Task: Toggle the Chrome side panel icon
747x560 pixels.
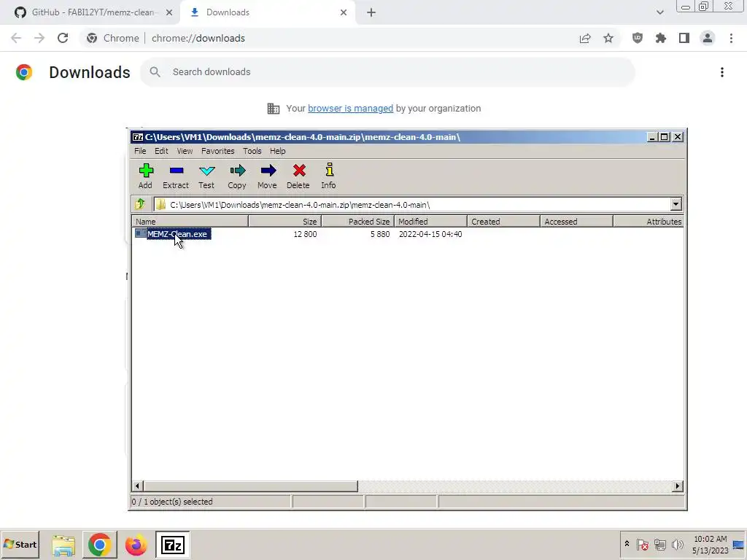Action: click(684, 38)
